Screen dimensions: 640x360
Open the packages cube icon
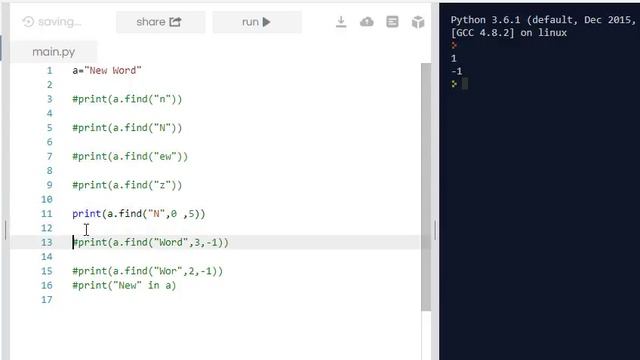[418, 22]
